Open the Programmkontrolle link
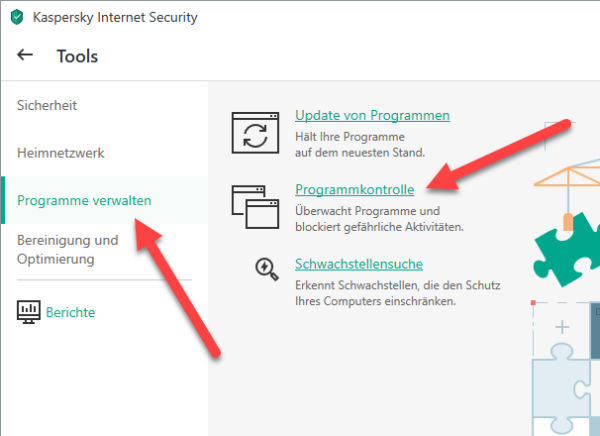The height and width of the screenshot is (436, 600). pos(354,189)
